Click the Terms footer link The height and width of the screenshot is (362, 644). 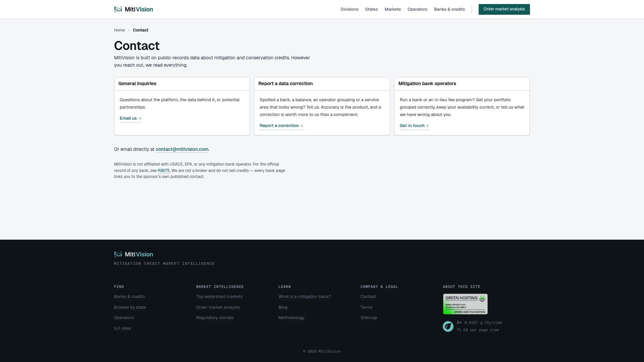click(x=366, y=307)
